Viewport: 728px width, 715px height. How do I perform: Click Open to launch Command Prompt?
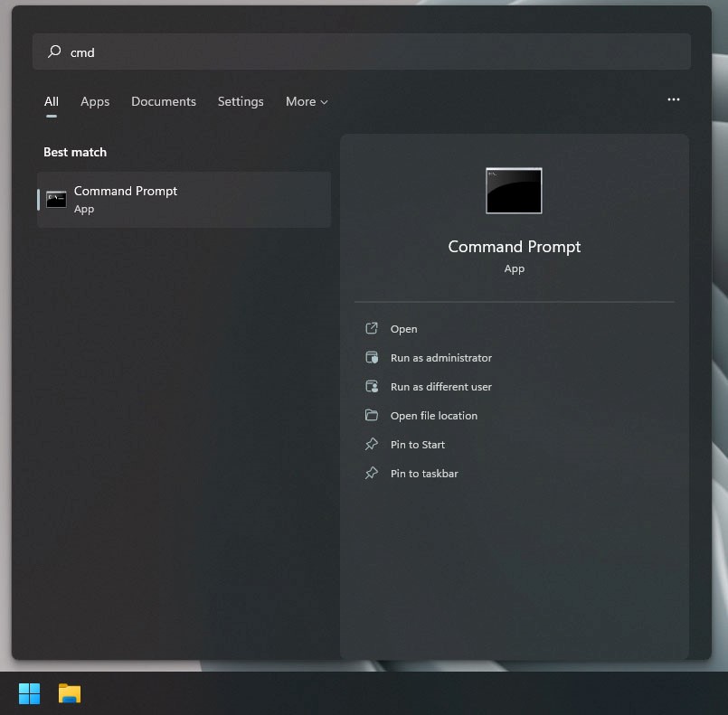(403, 328)
